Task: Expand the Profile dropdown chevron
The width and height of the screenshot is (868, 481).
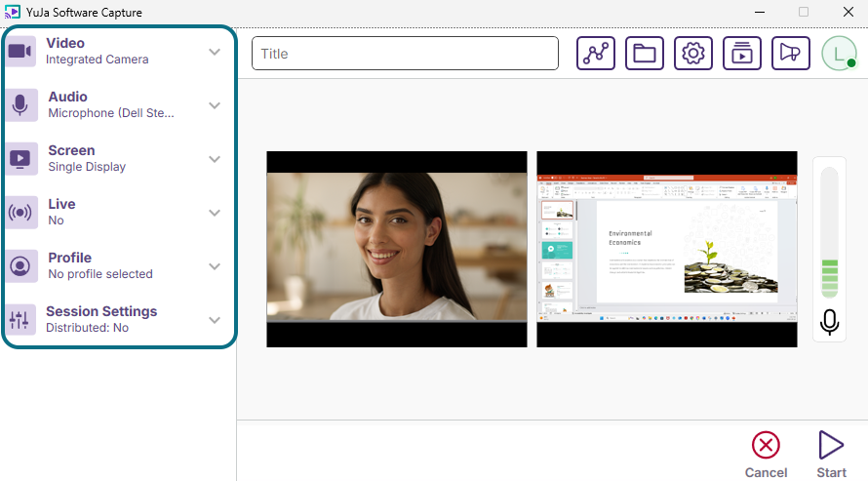Action: [215, 266]
